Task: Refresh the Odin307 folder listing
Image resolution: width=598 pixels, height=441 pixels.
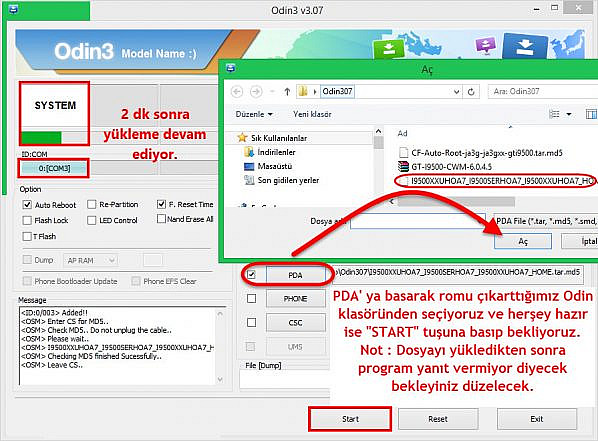Action: 471,92
